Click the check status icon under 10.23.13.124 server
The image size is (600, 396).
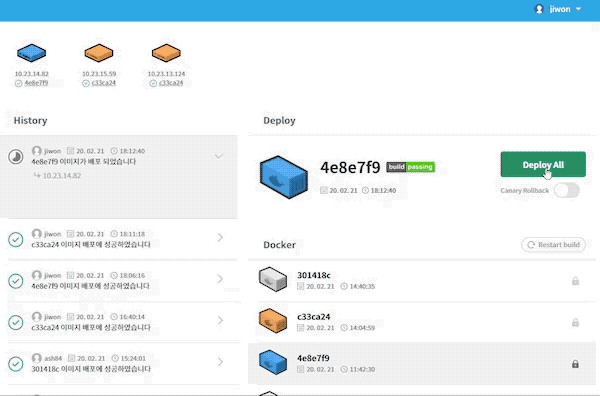153,83
